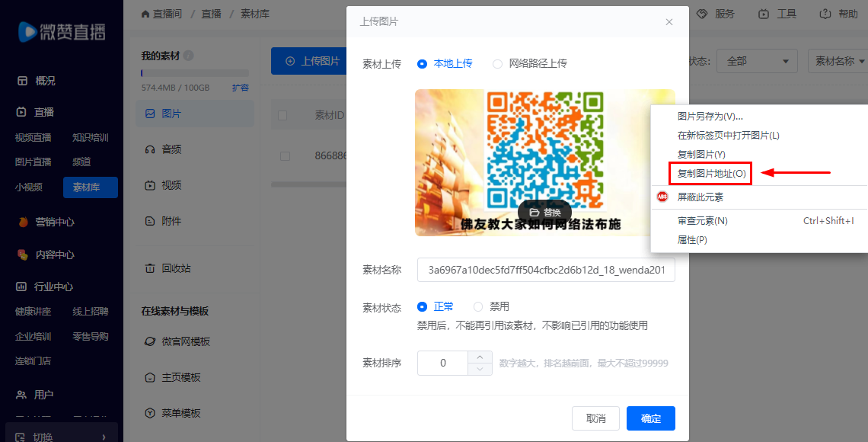Click ABP icon for 屏蔽此元素

pos(662,197)
